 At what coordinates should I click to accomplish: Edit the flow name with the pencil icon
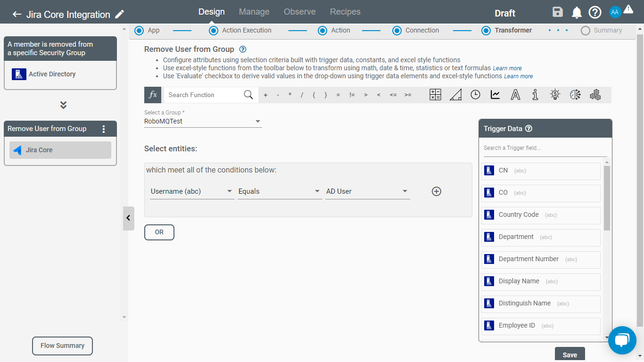click(x=120, y=14)
